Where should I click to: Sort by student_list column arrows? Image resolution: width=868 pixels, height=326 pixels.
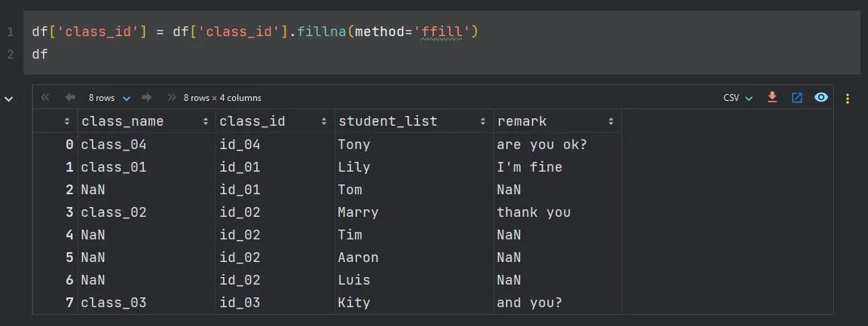[x=483, y=121]
